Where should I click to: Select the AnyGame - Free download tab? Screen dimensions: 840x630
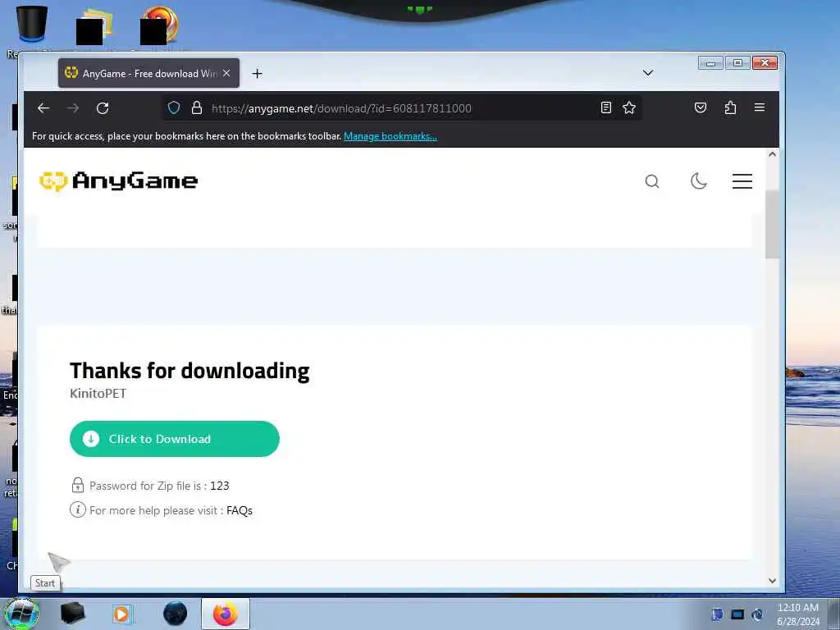point(148,73)
